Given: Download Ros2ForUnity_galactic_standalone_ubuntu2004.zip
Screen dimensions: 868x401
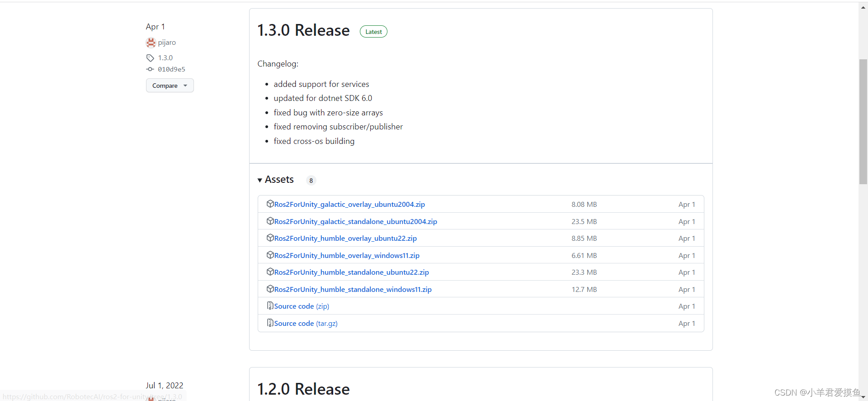Looking at the screenshot, I should [x=355, y=222].
